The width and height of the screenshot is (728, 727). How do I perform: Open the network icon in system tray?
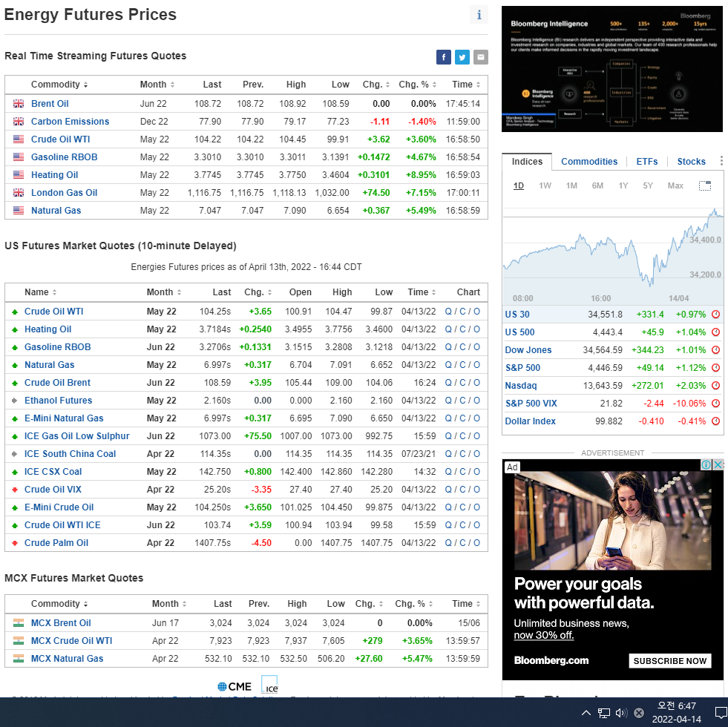[x=603, y=713]
